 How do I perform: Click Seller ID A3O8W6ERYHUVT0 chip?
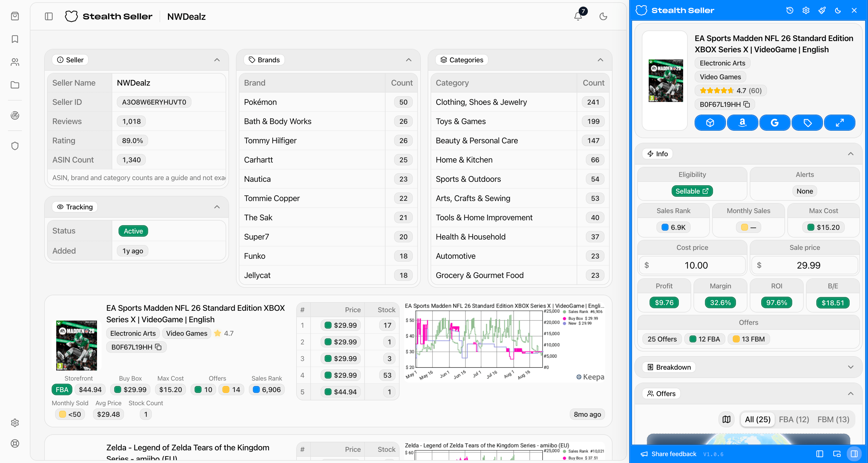154,102
